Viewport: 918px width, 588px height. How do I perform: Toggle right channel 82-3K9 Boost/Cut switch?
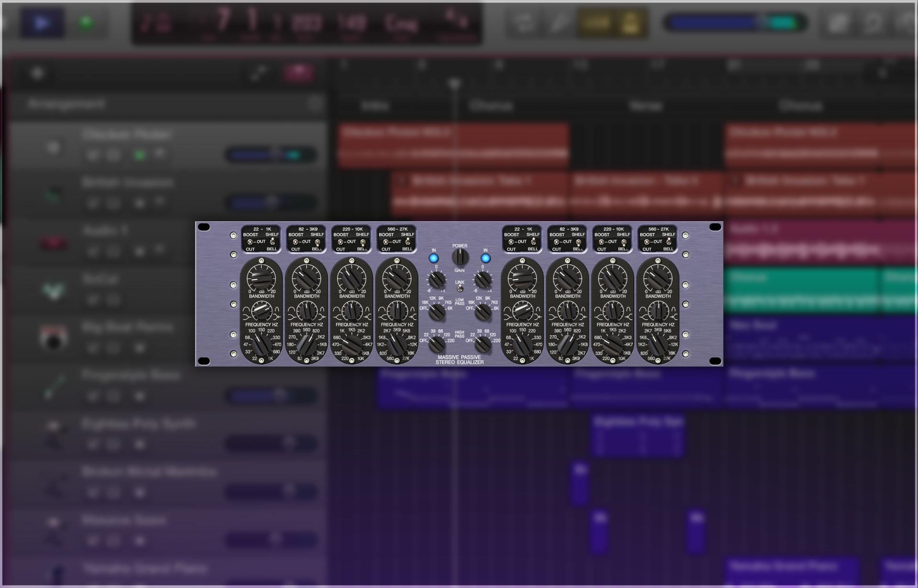pyautogui.click(x=557, y=242)
